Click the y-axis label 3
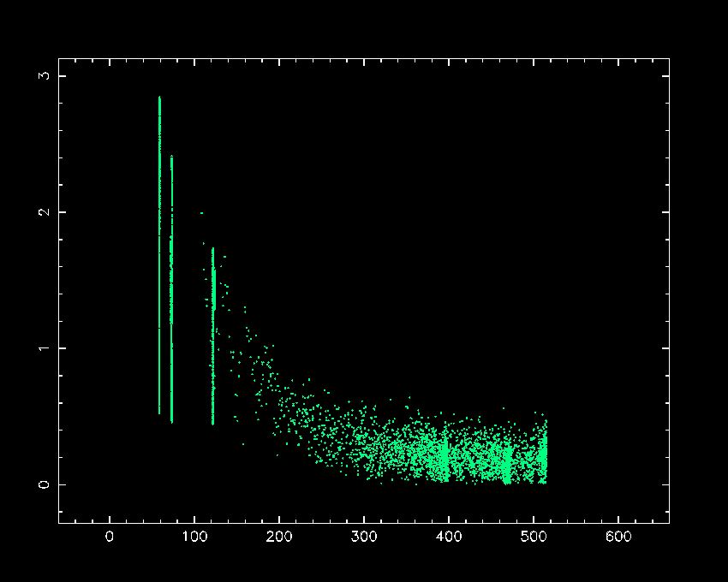The width and height of the screenshot is (728, 582). pyautogui.click(x=44, y=75)
